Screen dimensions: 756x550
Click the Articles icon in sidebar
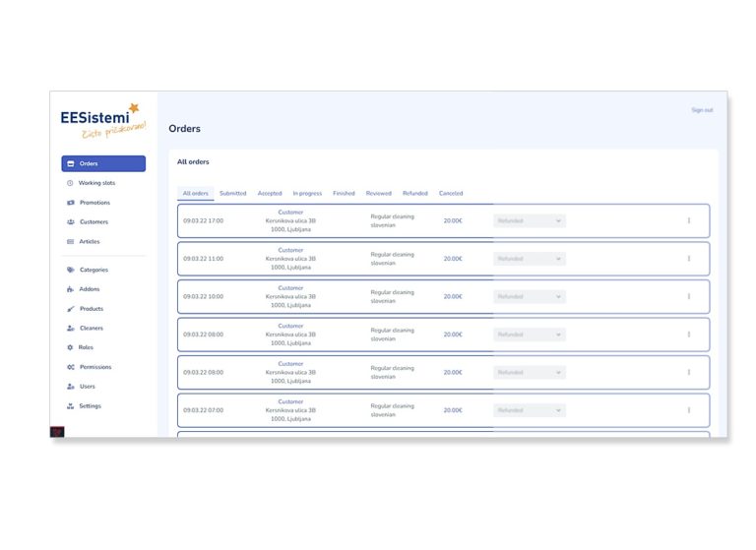click(x=71, y=241)
